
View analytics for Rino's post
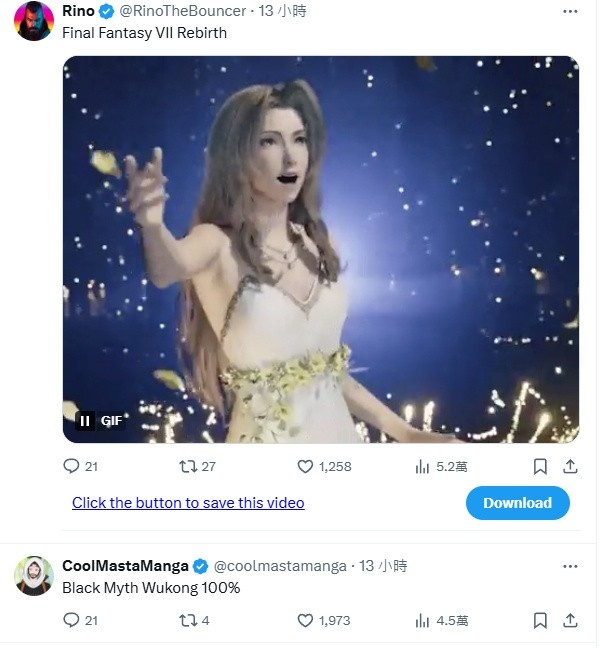(x=423, y=466)
